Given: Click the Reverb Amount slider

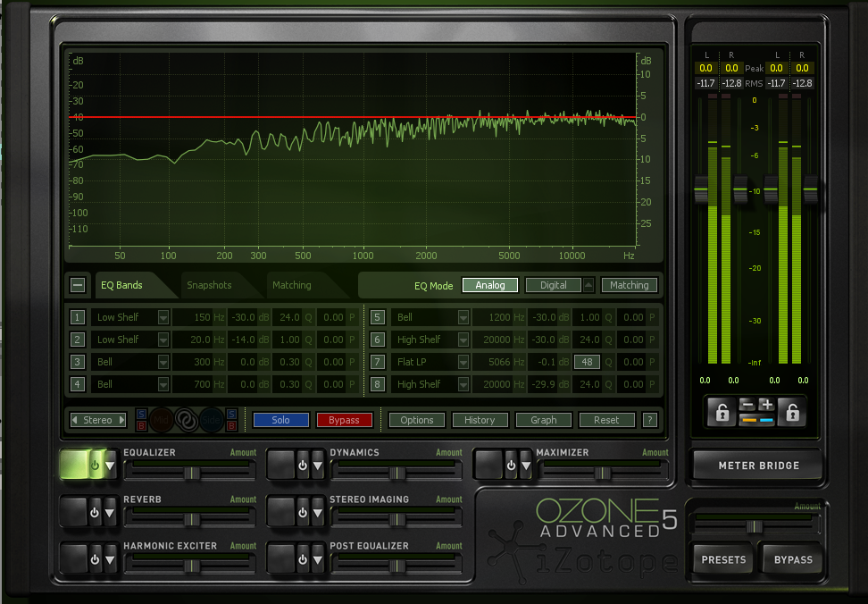Looking at the screenshot, I should [x=191, y=519].
